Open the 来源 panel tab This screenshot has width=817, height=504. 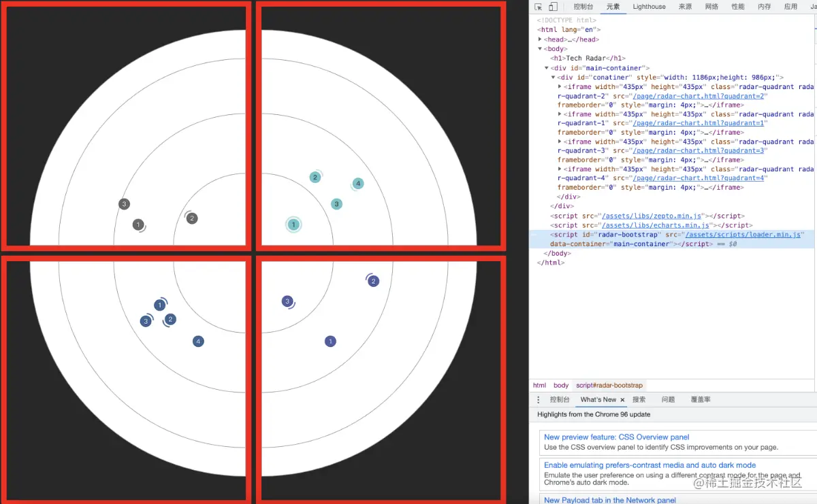685,7
